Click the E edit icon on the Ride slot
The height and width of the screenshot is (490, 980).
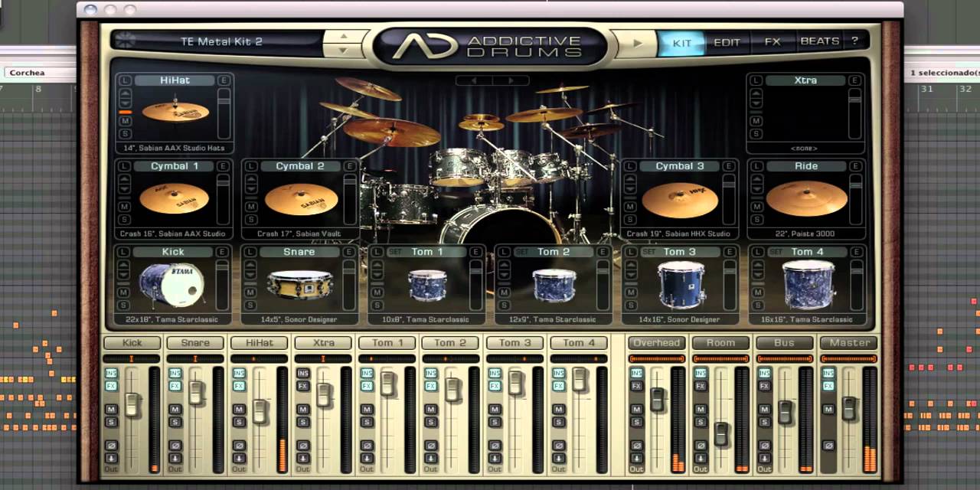855,166
